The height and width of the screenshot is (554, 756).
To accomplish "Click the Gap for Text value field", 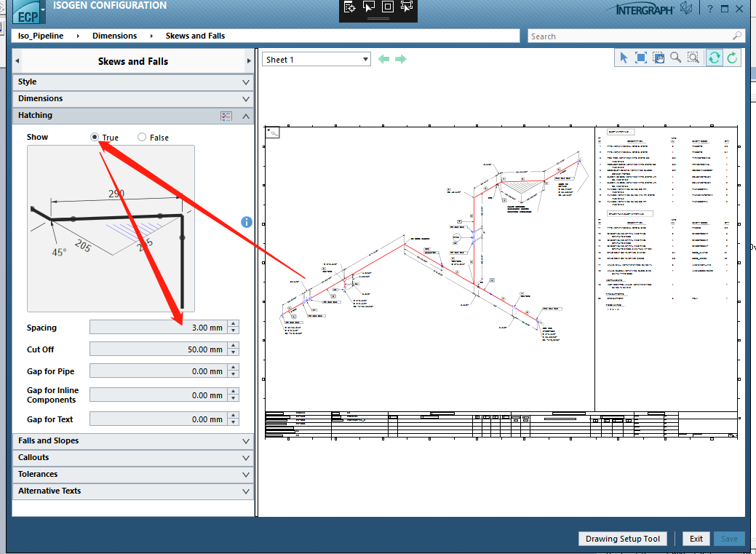I will point(158,419).
